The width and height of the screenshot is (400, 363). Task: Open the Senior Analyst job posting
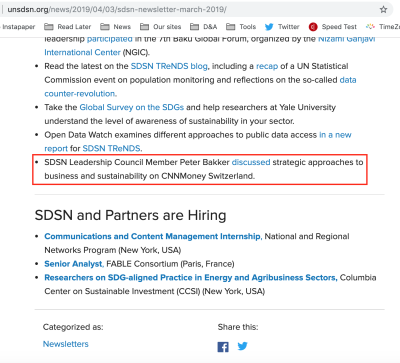point(74,264)
